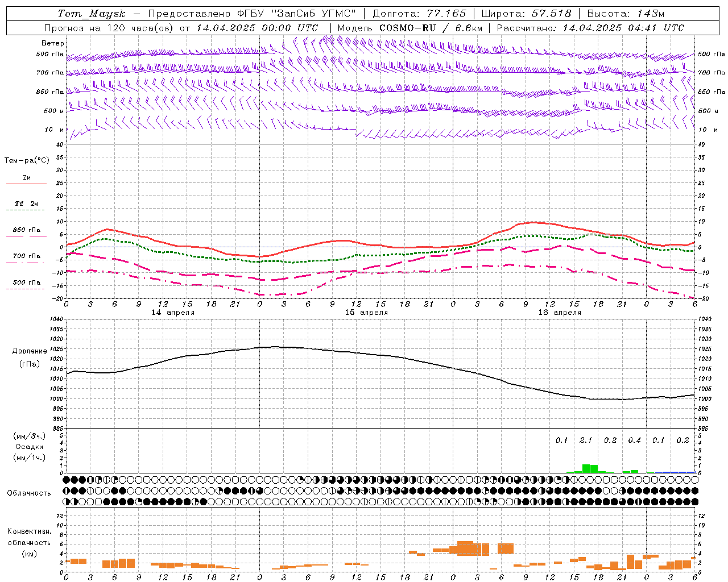Click the longitude value Долгота: 77.165
728x582 pixels.
click(x=419, y=14)
